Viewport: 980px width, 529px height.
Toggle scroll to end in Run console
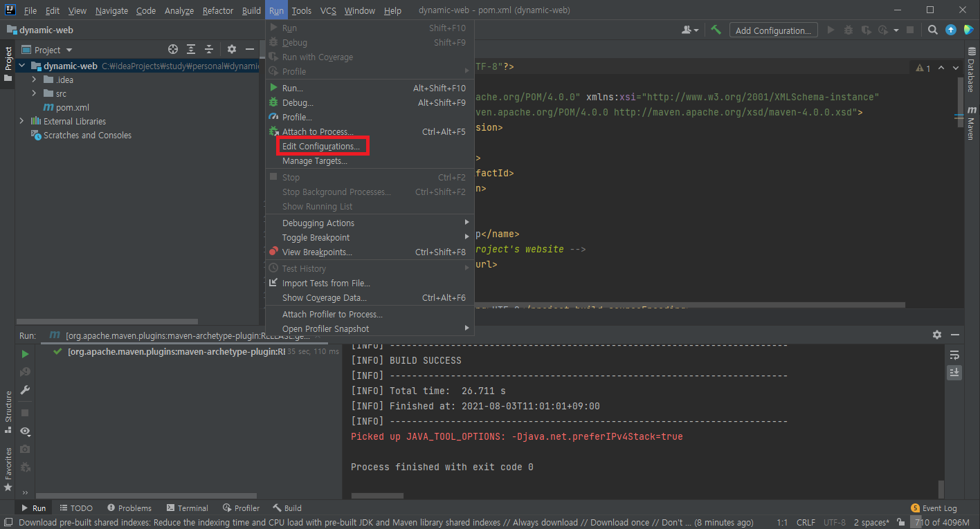(954, 372)
